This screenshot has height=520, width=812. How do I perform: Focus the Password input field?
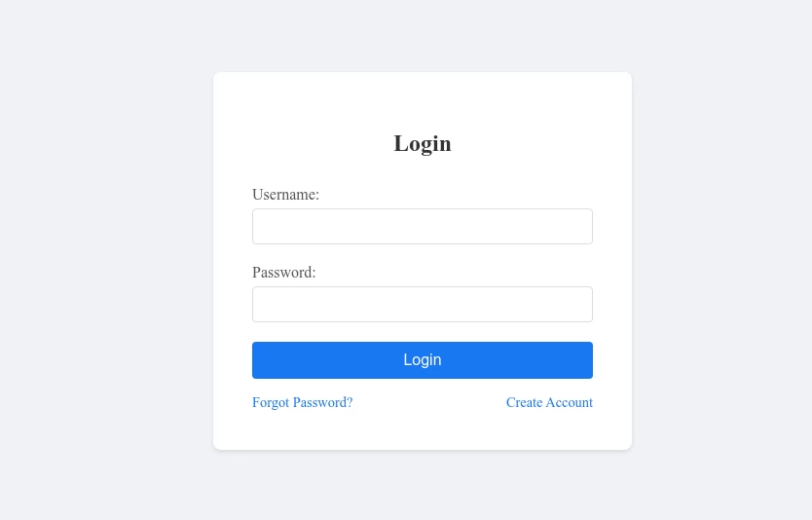click(422, 304)
